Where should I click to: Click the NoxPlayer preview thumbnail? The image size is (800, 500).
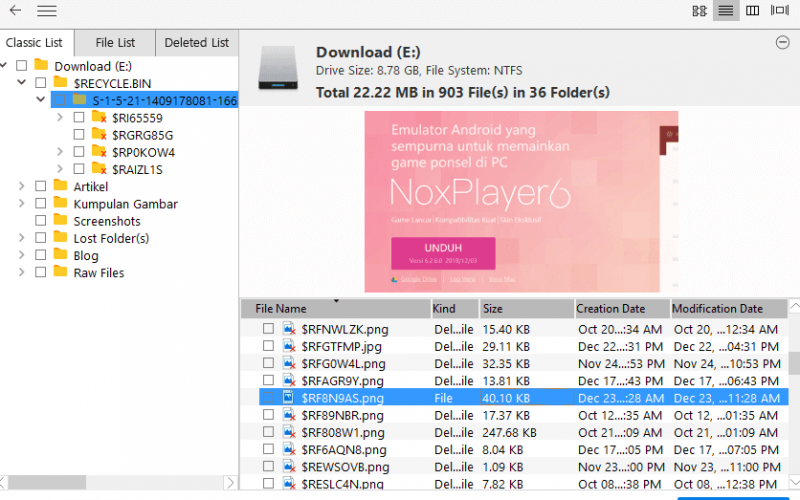[521, 202]
